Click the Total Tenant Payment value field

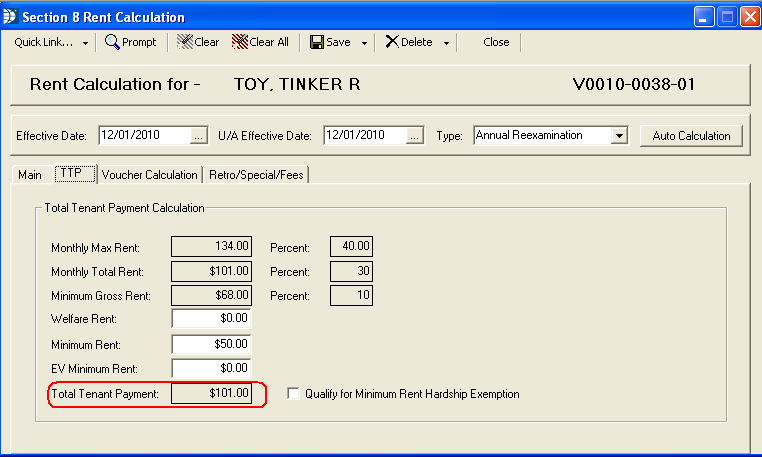point(211,393)
